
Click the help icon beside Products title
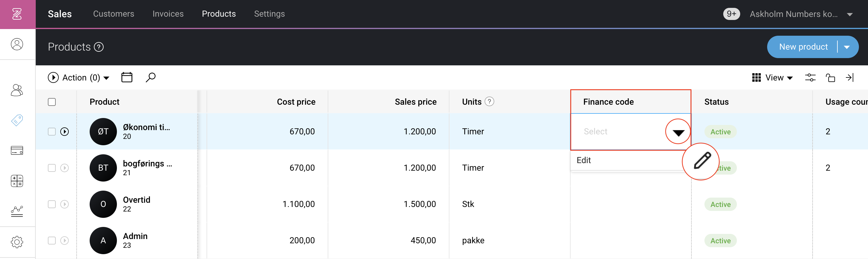tap(99, 47)
